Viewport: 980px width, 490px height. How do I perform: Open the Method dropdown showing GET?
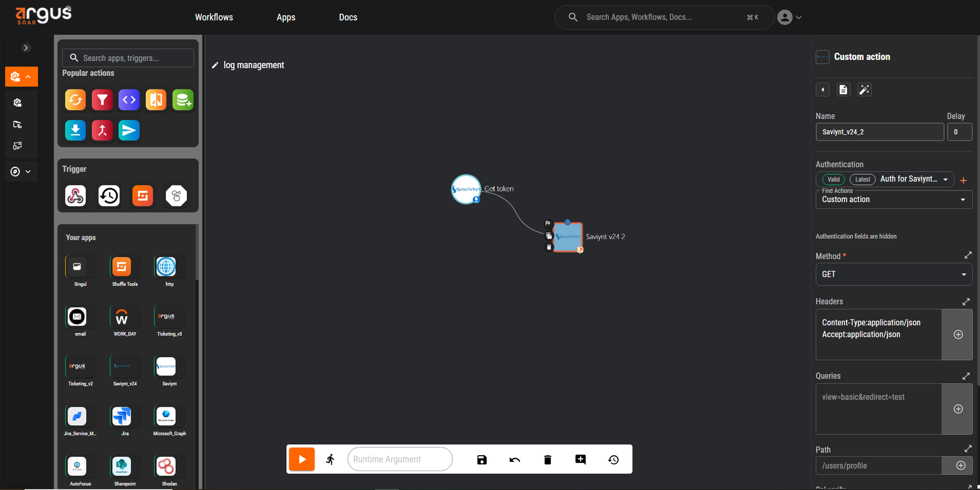click(893, 274)
